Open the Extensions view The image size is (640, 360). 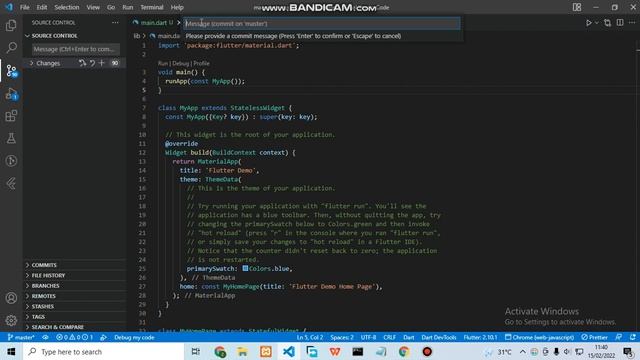coord(11,116)
